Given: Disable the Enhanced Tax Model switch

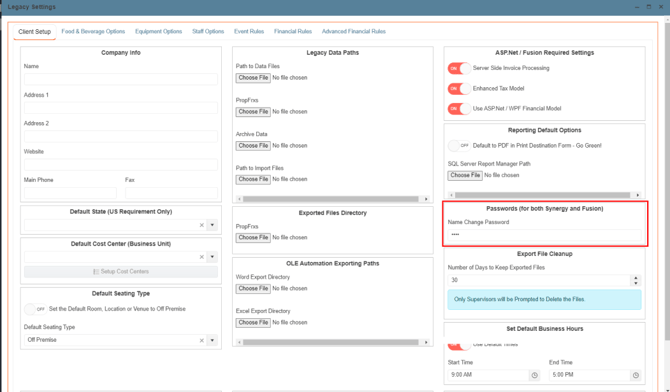Looking at the screenshot, I should pos(459,88).
